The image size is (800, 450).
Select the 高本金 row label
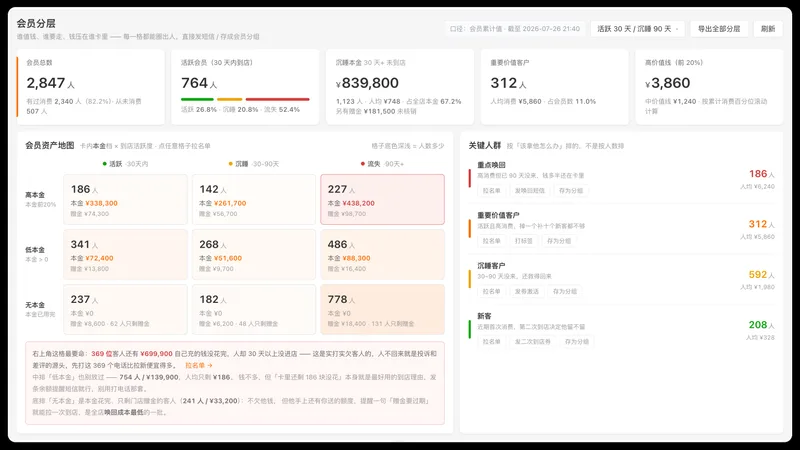point(35,194)
